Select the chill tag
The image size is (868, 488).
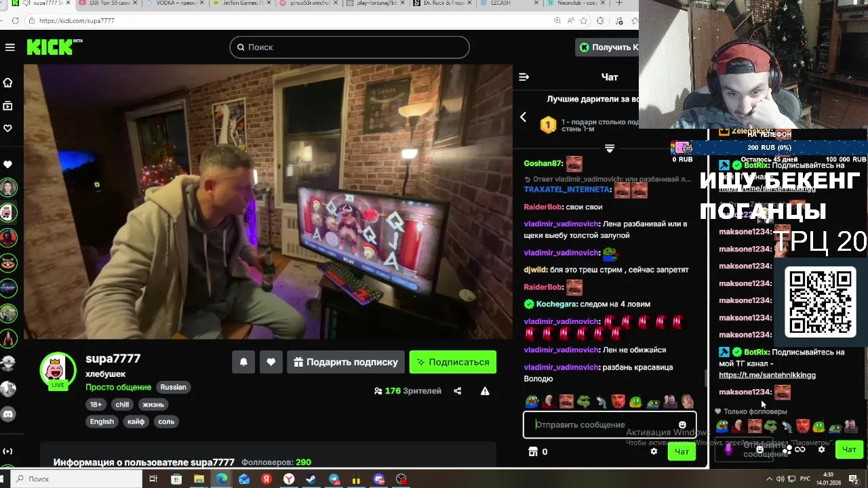click(122, 405)
